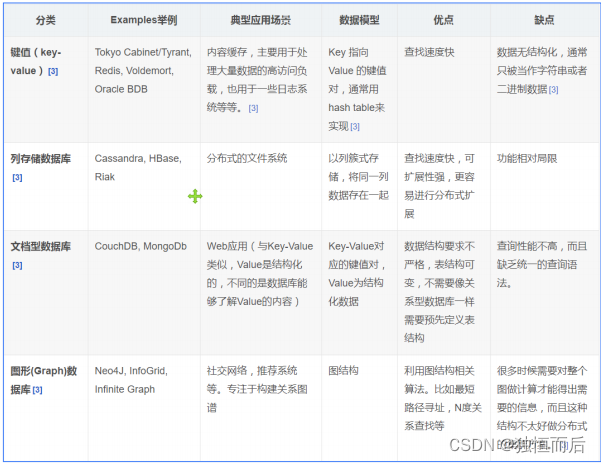The height and width of the screenshot is (463, 601).
Task: Click the 'Key-Value对' line
Action: pos(356,246)
